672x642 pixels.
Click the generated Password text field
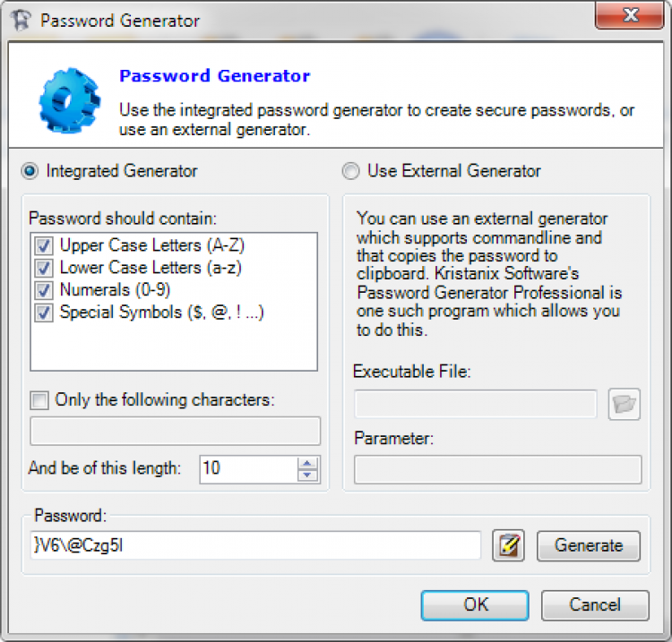[255, 545]
